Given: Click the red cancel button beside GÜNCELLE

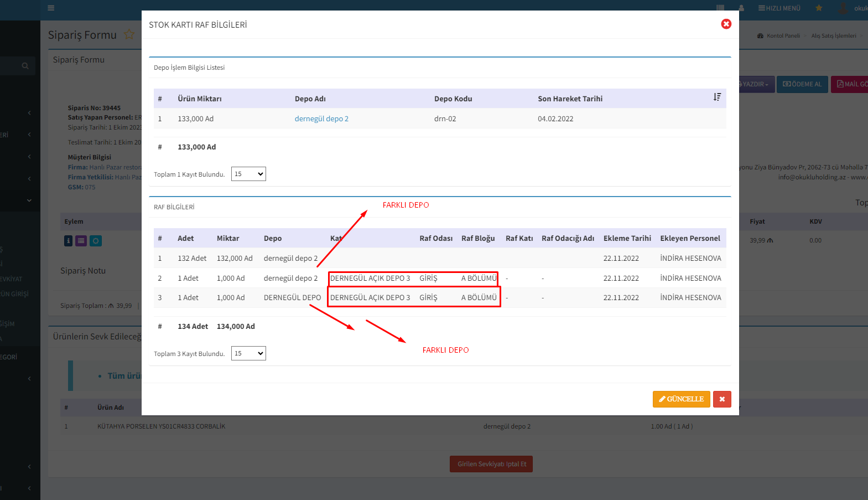Looking at the screenshot, I should (x=722, y=399).
